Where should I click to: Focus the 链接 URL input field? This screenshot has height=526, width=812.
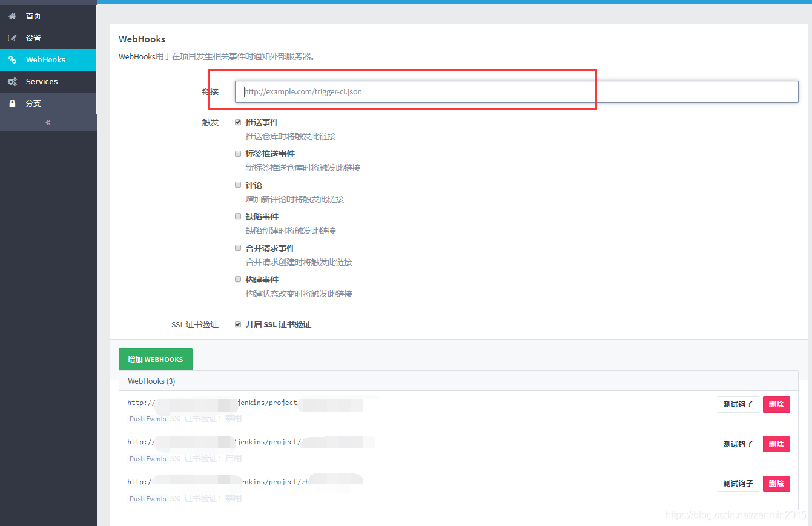[x=517, y=92]
